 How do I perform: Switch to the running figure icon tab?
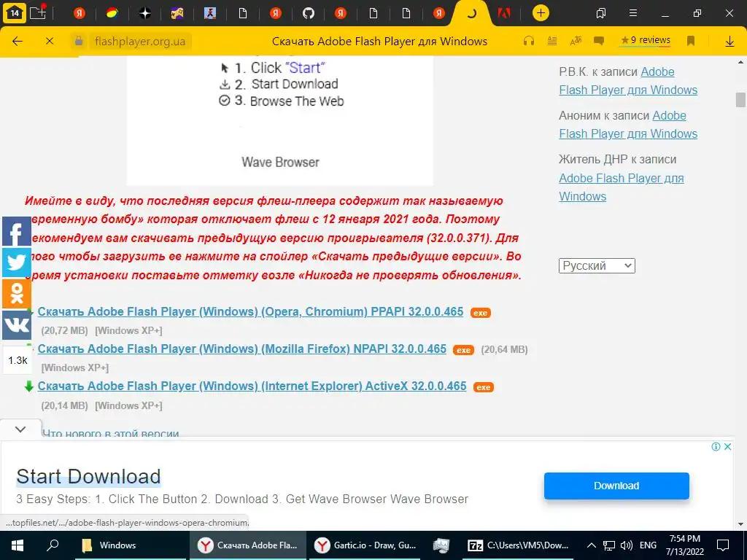click(x=210, y=13)
